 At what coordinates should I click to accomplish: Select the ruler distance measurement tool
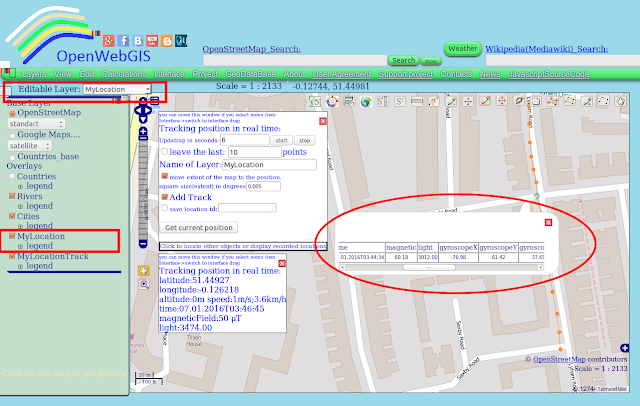point(417,101)
